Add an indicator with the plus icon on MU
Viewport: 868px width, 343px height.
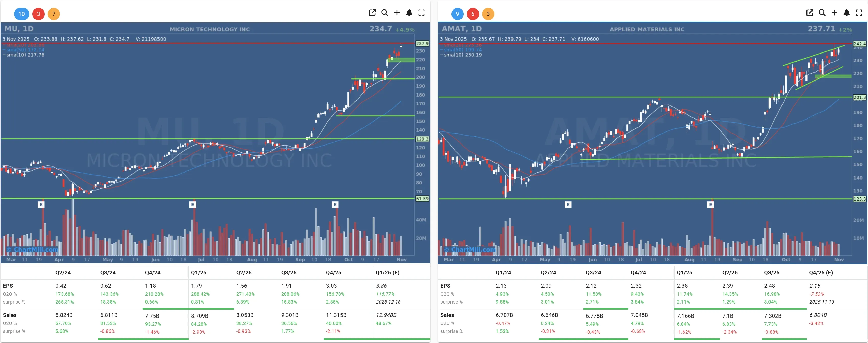[x=397, y=13]
